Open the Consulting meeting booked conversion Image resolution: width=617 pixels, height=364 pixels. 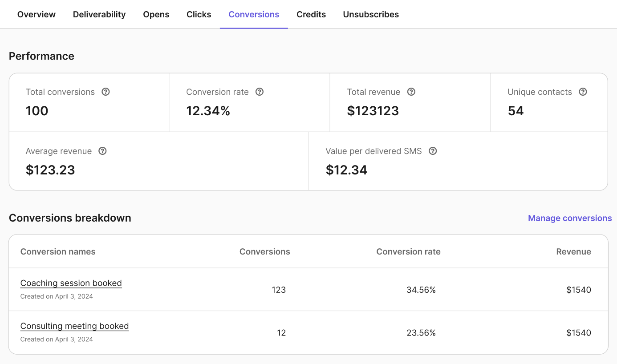(x=74, y=326)
